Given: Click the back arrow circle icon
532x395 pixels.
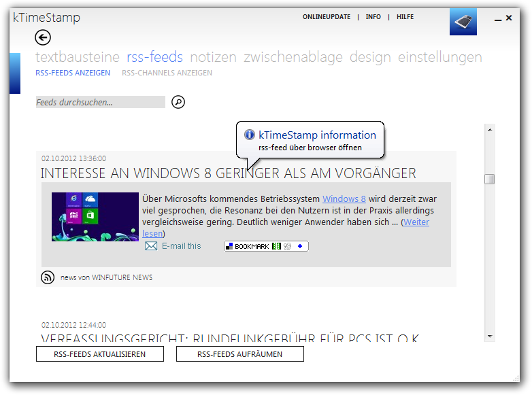Looking at the screenshot, I should point(43,37).
